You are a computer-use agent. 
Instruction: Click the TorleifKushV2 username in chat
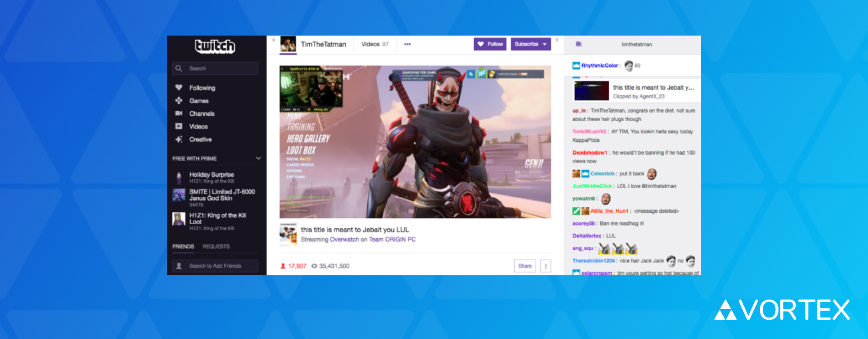coord(589,132)
